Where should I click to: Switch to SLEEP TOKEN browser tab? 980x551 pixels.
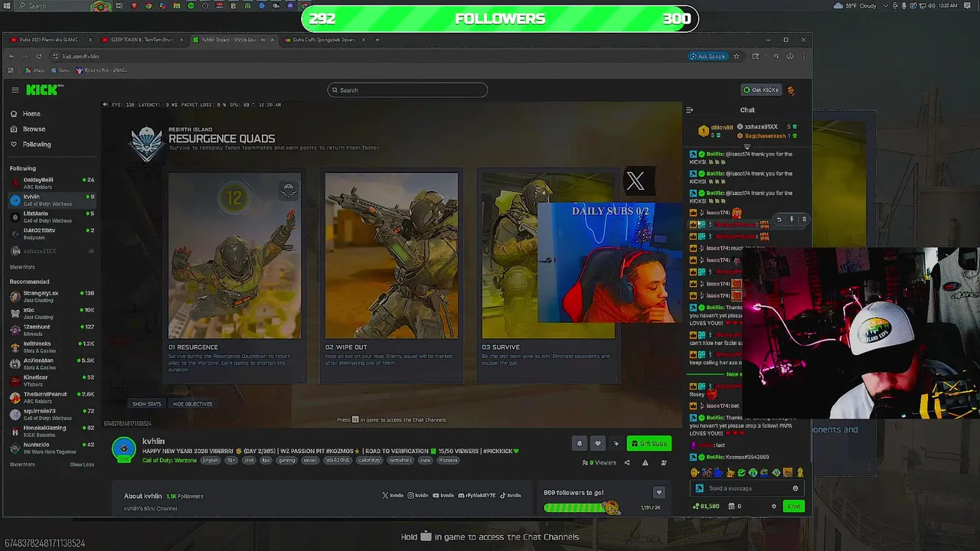pyautogui.click(x=142, y=40)
